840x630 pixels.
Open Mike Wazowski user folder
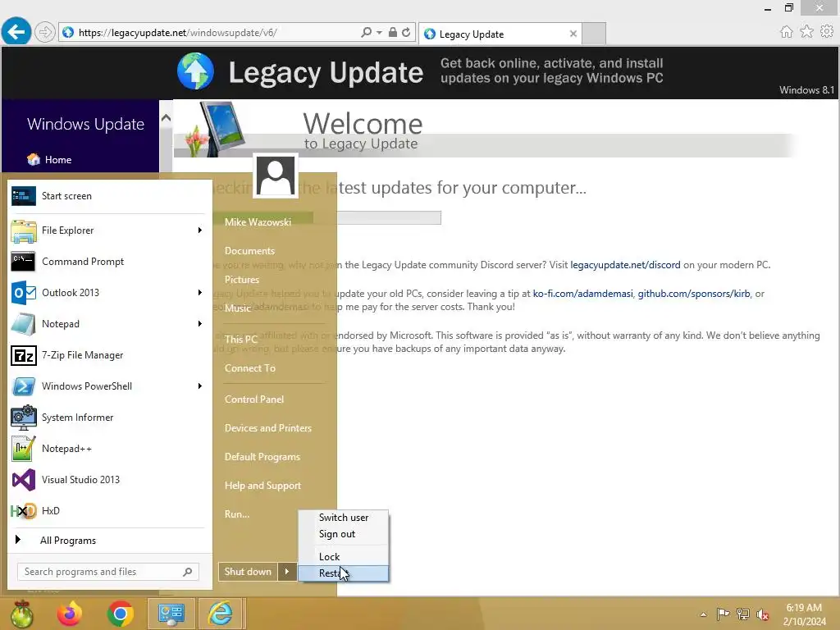tap(258, 222)
